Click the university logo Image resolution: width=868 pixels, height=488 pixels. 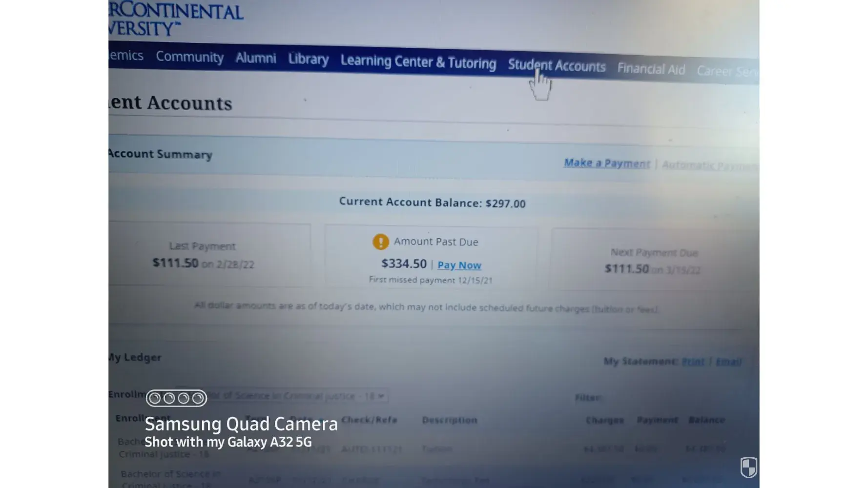tap(176, 19)
